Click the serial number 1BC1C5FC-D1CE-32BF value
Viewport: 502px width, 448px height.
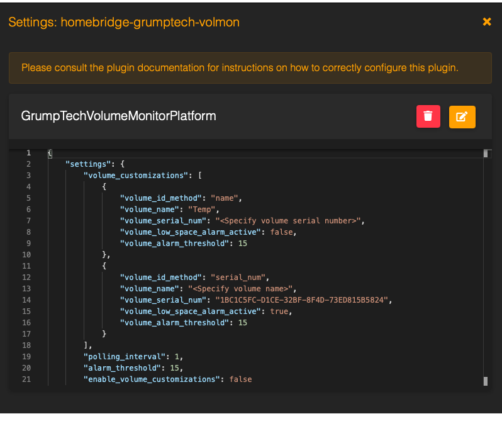pyautogui.click(x=302, y=300)
